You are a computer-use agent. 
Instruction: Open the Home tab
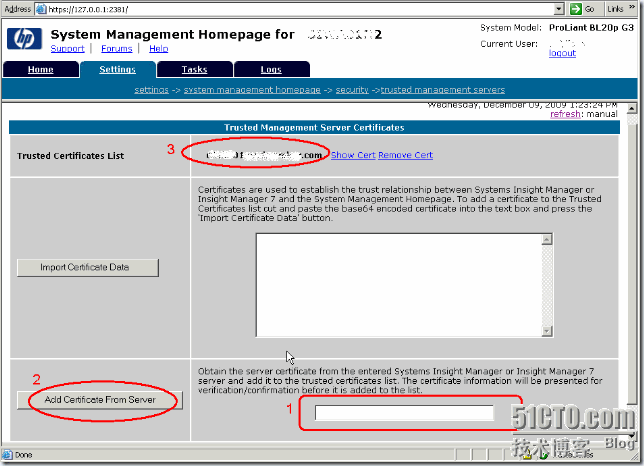click(40, 69)
